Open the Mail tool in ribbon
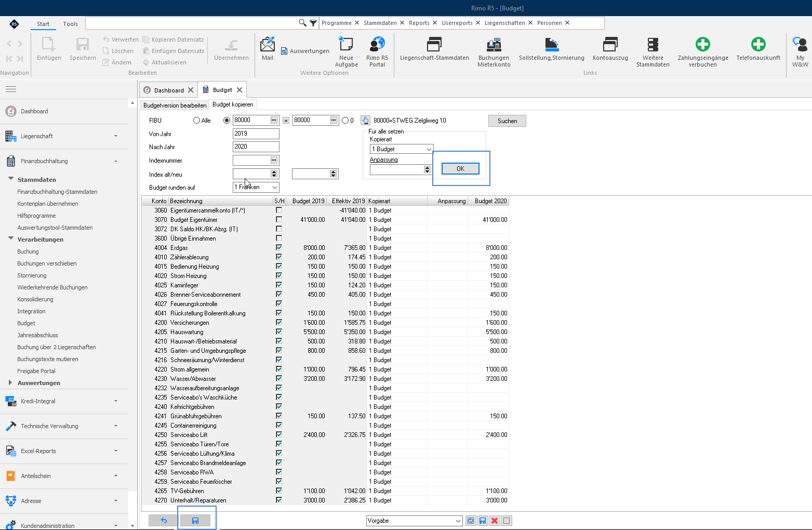This screenshot has width=812, height=530. click(x=268, y=49)
